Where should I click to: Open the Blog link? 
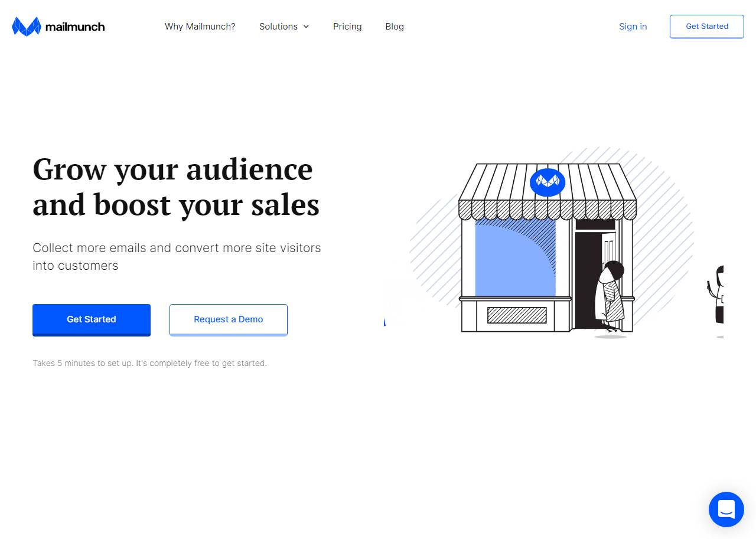click(395, 27)
